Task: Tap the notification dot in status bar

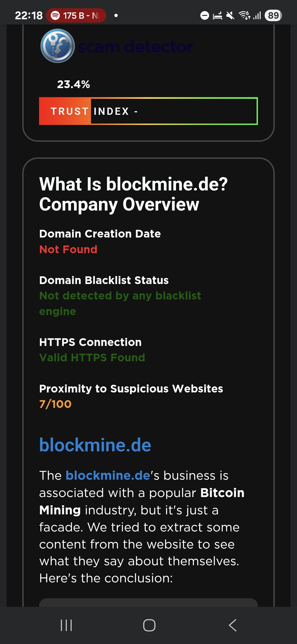Action: 116,15
